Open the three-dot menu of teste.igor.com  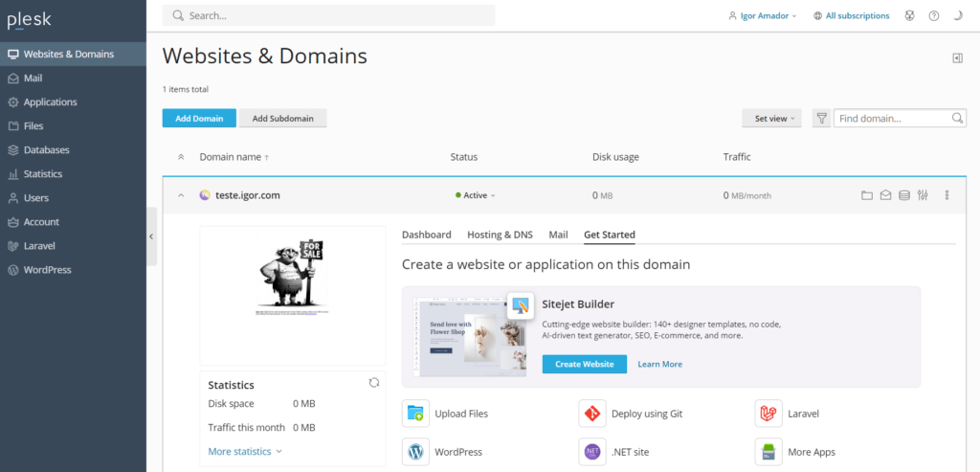(947, 195)
